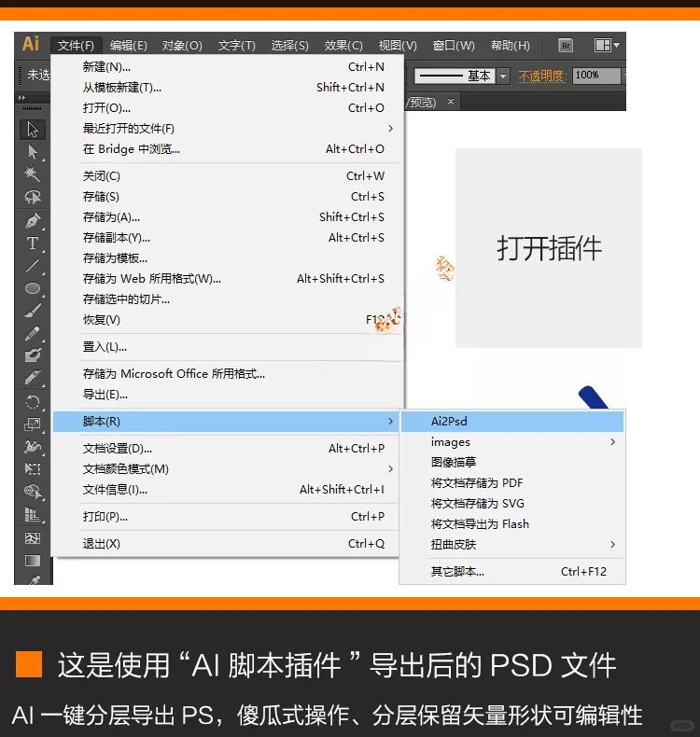Select the highlighted 脚本(R) menu item

pyautogui.click(x=226, y=422)
